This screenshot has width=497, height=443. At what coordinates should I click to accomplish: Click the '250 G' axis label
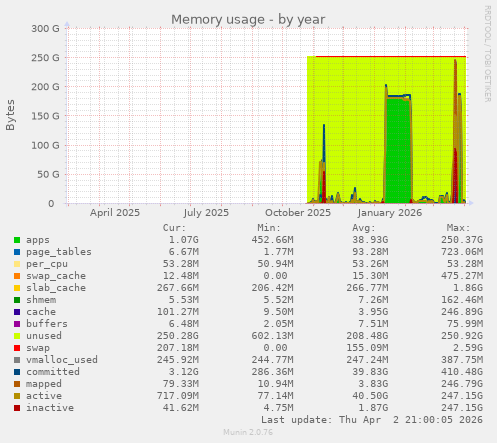pos(45,58)
